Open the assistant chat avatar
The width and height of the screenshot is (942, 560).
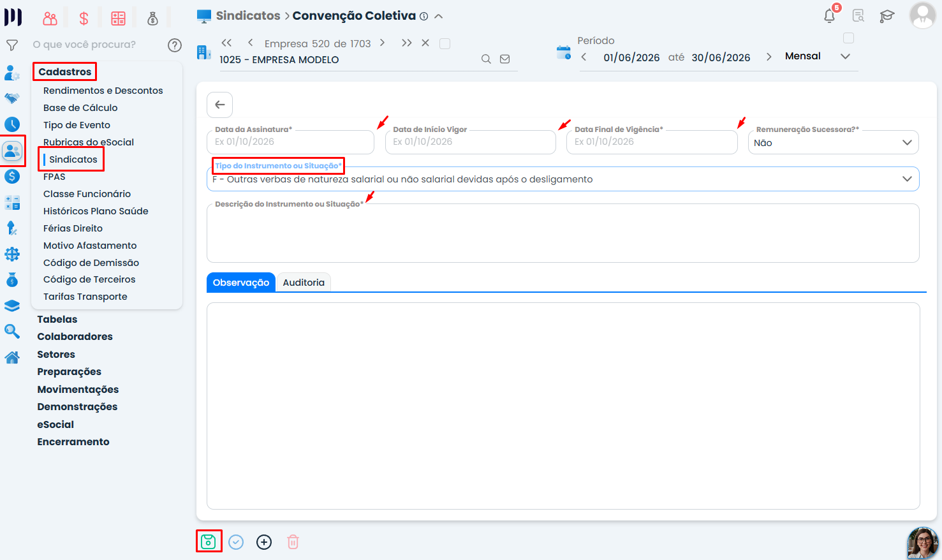click(922, 543)
